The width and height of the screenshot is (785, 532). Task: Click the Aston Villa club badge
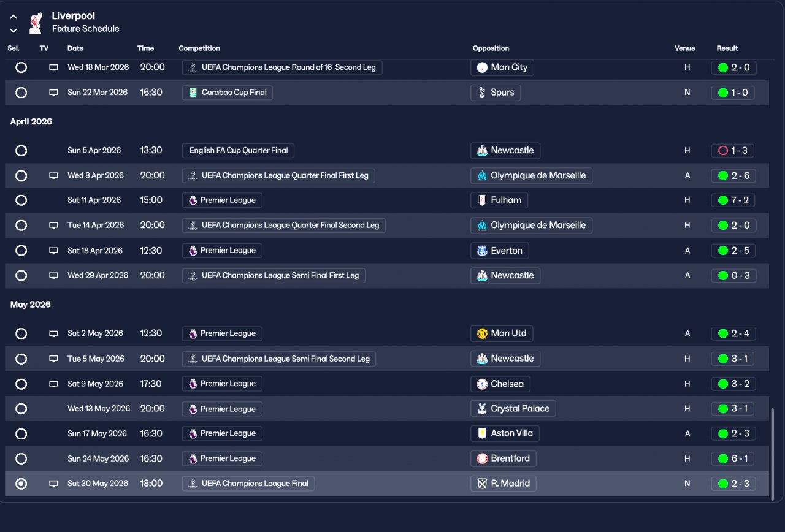coord(482,433)
